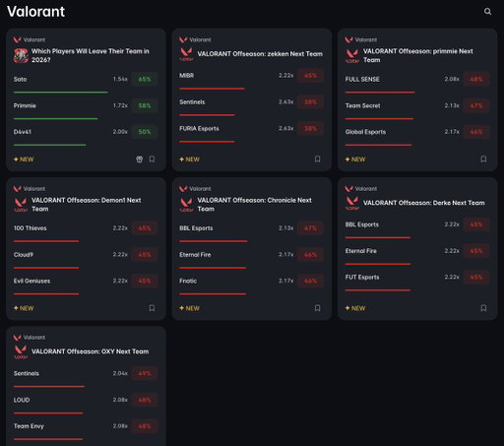Open 'VALORANT Offseason: Demon1 Next Team' market
Screen dimensions: 504x446
(x=87, y=205)
